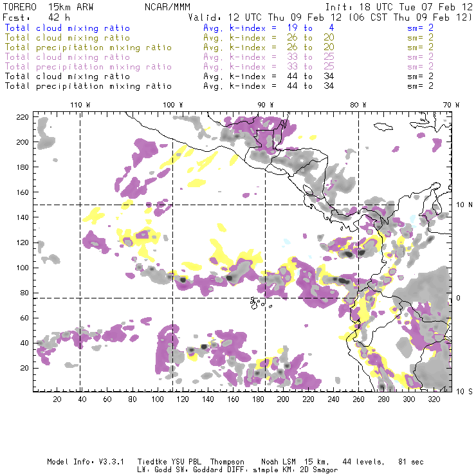
Task: Click the Jamaica island outline near the top right
Action: click(x=383, y=126)
